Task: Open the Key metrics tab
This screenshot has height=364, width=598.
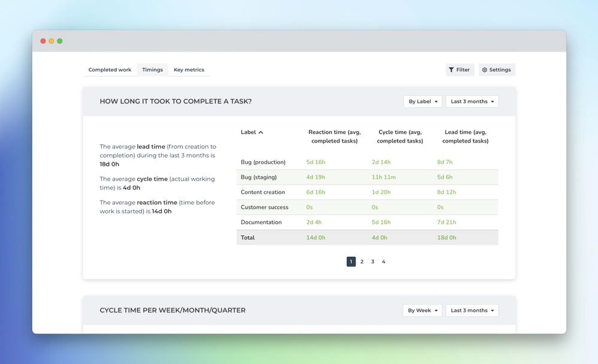Action: [x=189, y=70]
